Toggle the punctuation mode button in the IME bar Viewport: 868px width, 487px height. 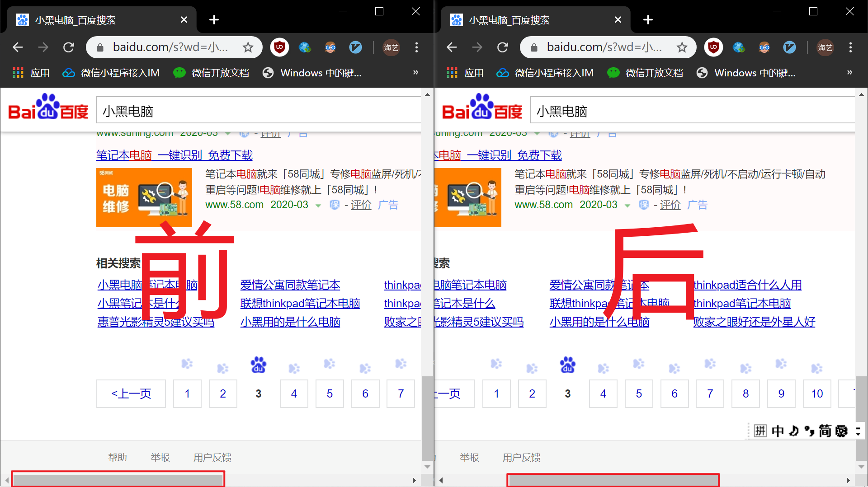pyautogui.click(x=809, y=431)
